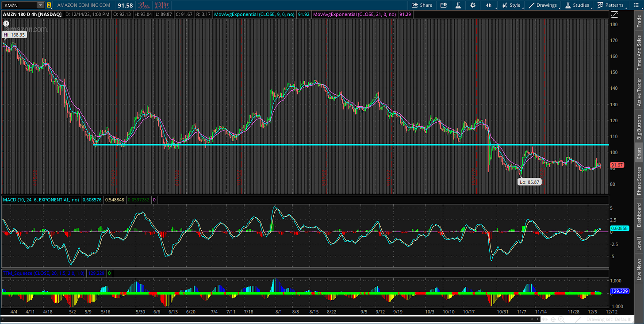Click the MovAvgExponential (CLOSE, 21, 0, no) label
The image size is (644, 324).
point(355,15)
